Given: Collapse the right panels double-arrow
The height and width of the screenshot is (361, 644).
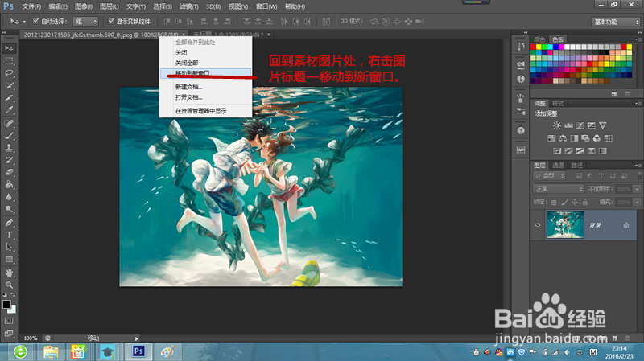Looking at the screenshot, I should click(639, 32).
